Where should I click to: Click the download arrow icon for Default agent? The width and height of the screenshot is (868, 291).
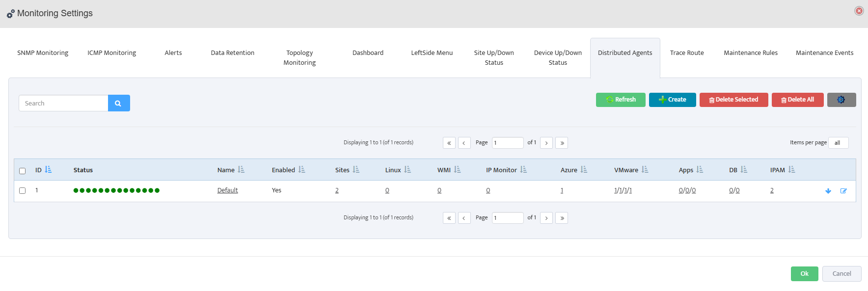(x=828, y=191)
